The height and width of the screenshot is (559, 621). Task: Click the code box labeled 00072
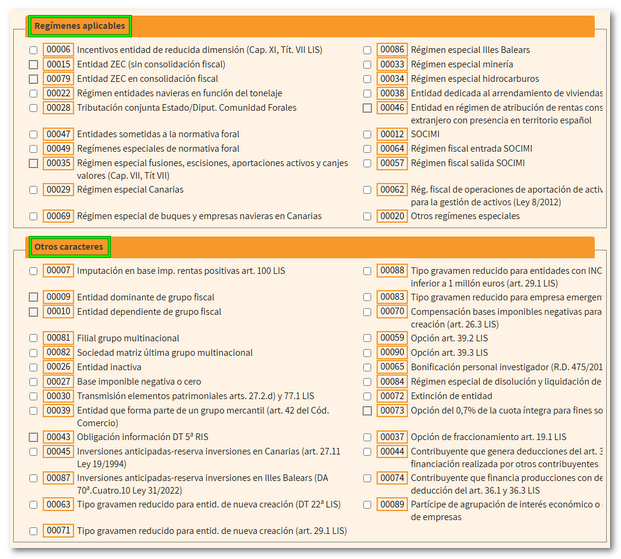(x=392, y=396)
